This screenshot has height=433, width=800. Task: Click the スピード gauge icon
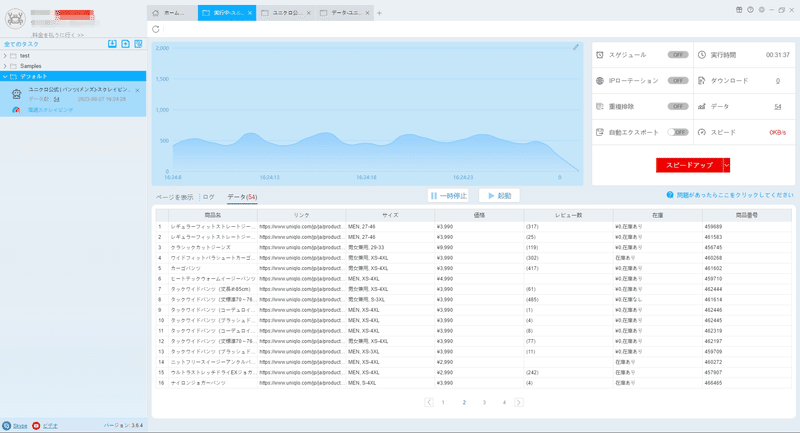point(702,132)
